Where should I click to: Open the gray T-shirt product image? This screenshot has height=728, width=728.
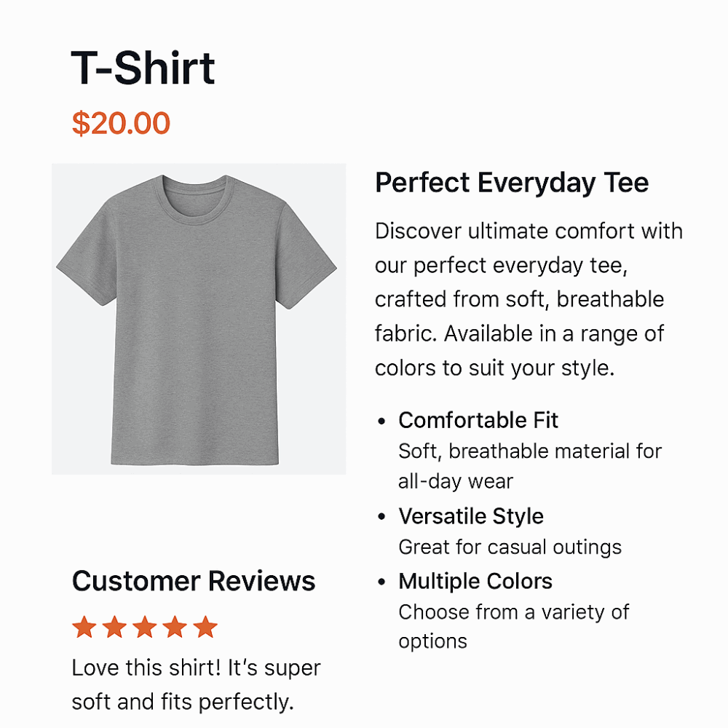tap(199, 319)
